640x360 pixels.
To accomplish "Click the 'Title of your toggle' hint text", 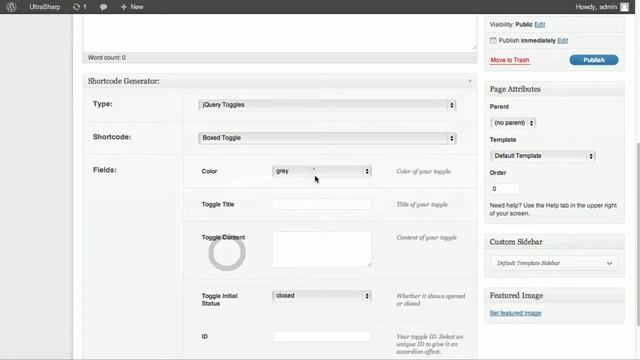I will [422, 204].
